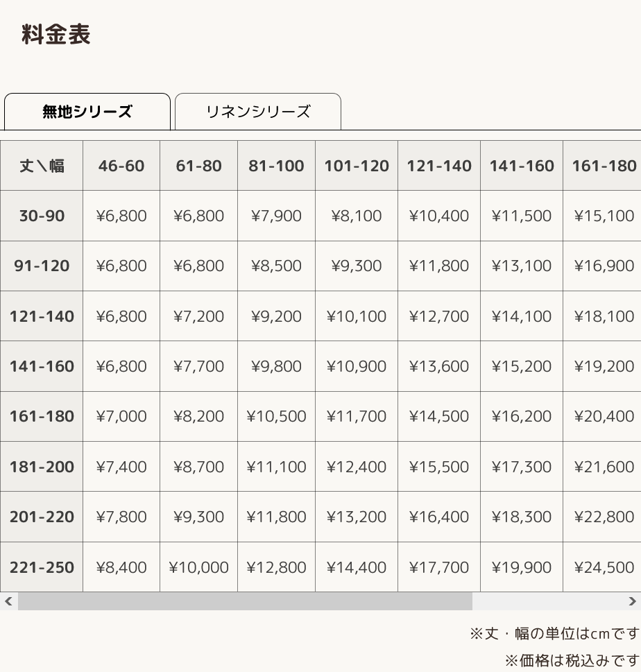Click the 201-220 length row header
641x672 pixels.
[x=42, y=517]
